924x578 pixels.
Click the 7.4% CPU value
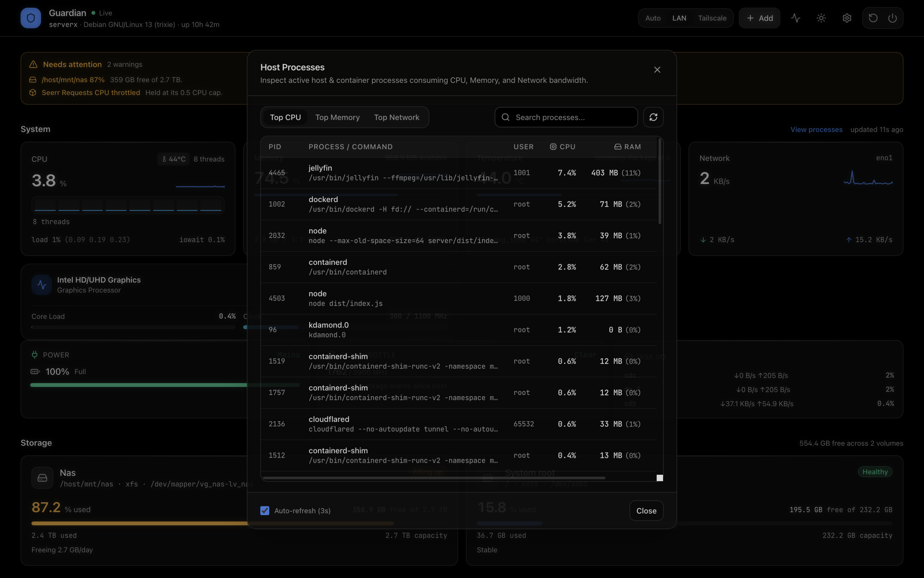(567, 173)
